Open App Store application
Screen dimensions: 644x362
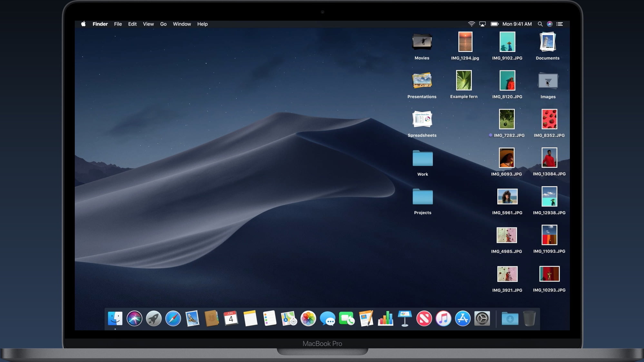[x=462, y=318]
